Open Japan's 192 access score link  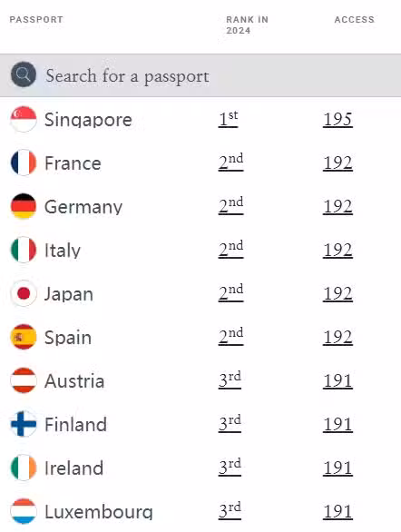[337, 294]
